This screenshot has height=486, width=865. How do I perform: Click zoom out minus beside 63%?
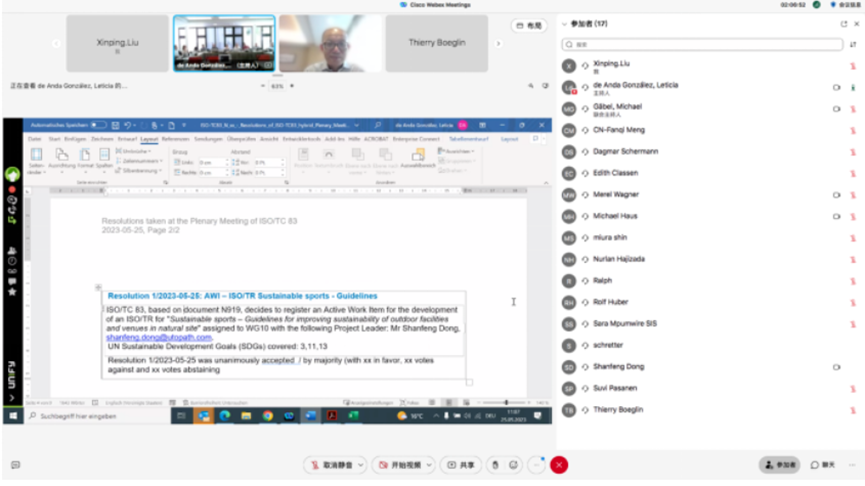coord(265,86)
